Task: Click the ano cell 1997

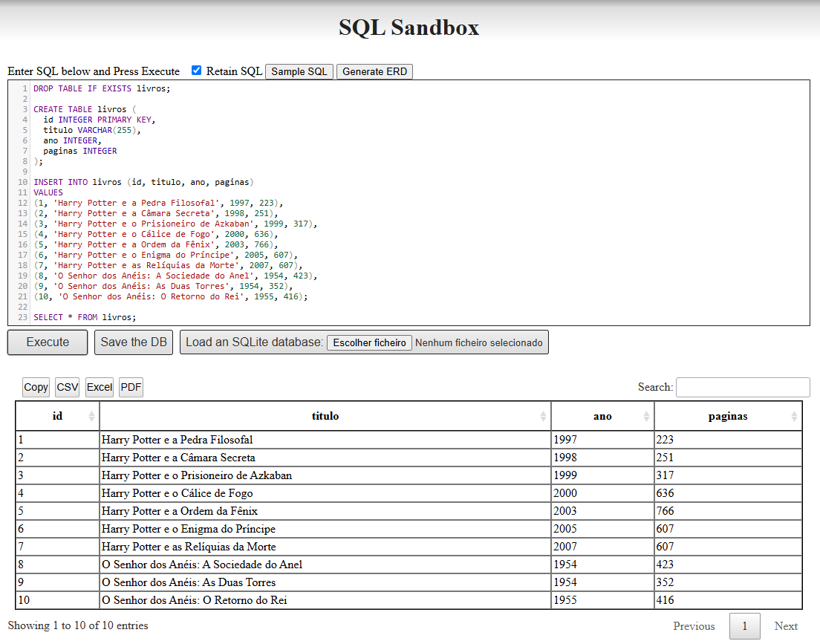Action: 602,440
